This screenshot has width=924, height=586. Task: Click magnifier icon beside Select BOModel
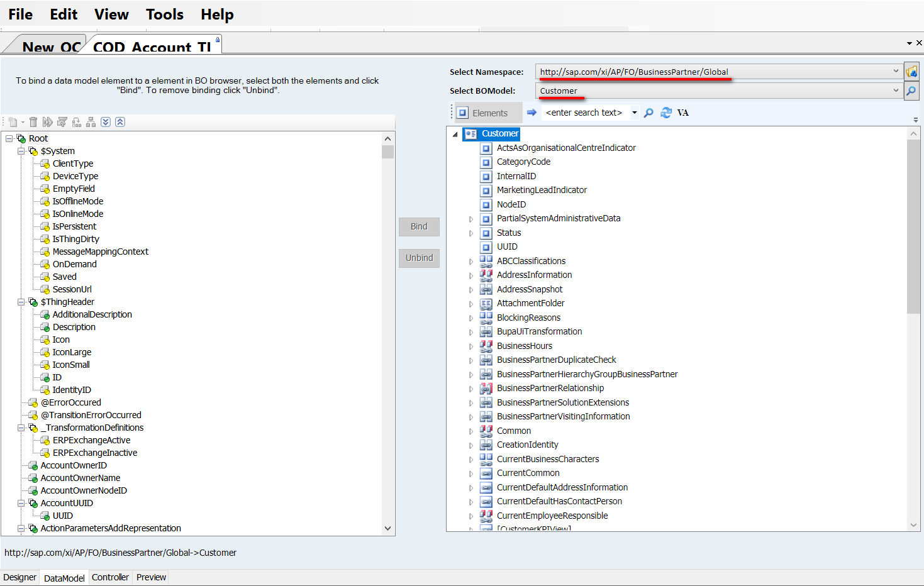[x=911, y=91]
